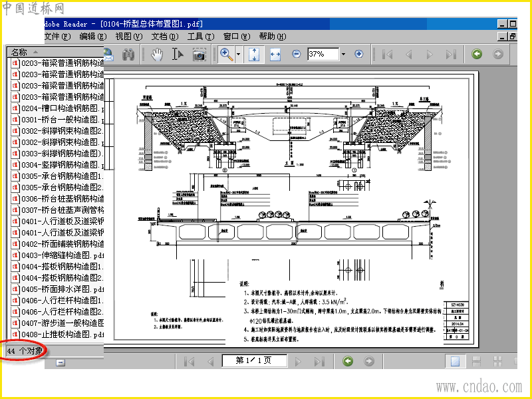
Task: Go to last page in top toolbar
Action: click(451, 55)
